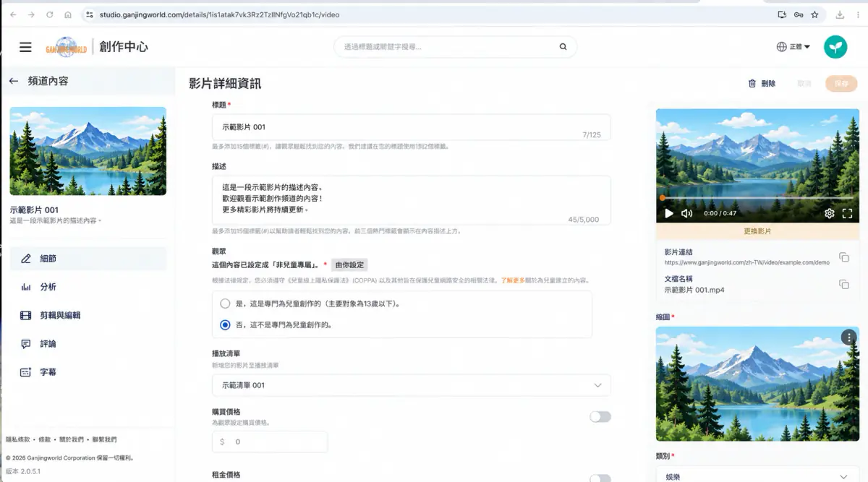
Task: Click the sidebar video thumbnail
Action: click(88, 151)
